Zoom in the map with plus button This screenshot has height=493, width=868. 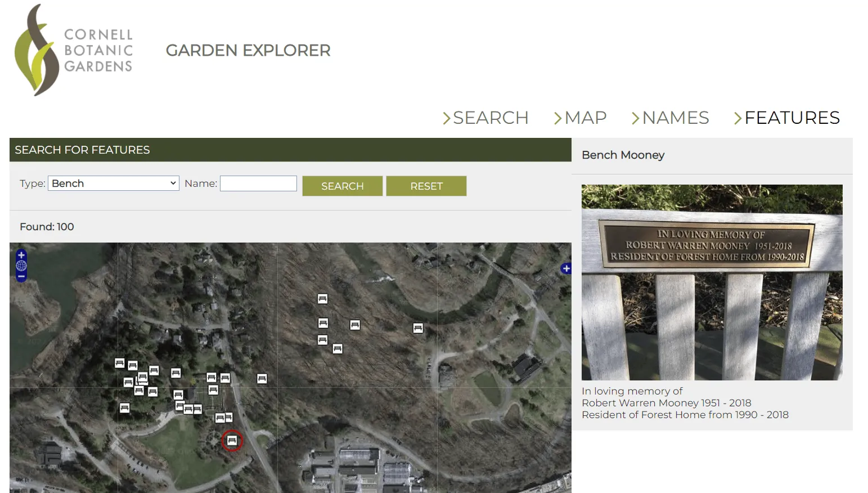21,255
